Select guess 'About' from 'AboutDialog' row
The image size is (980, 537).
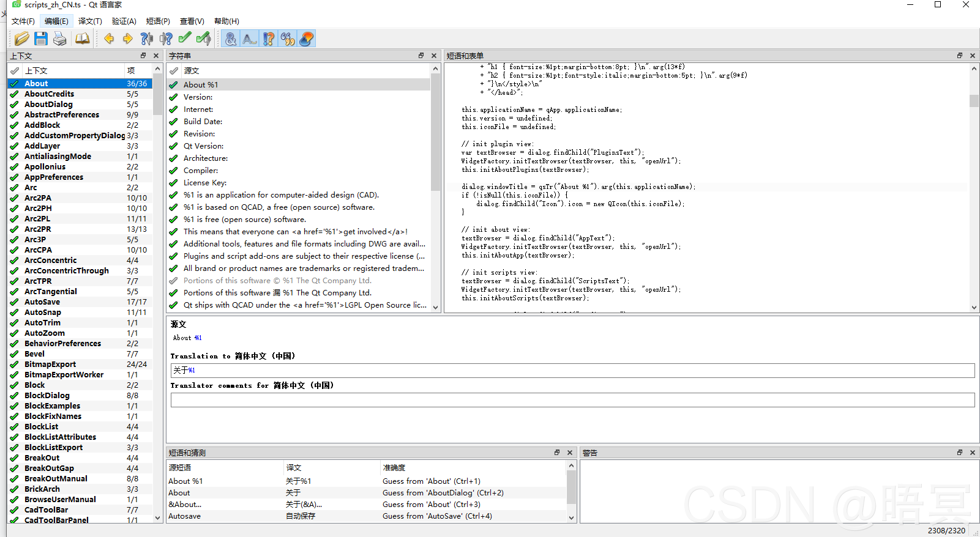[x=367, y=492]
